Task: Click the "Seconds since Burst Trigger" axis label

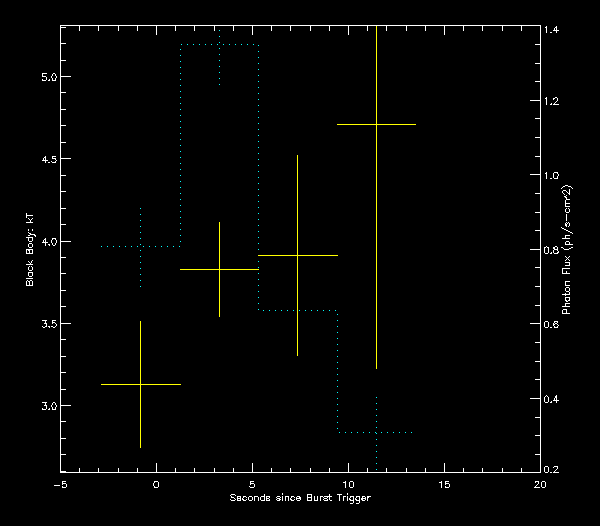Action: 300,498
